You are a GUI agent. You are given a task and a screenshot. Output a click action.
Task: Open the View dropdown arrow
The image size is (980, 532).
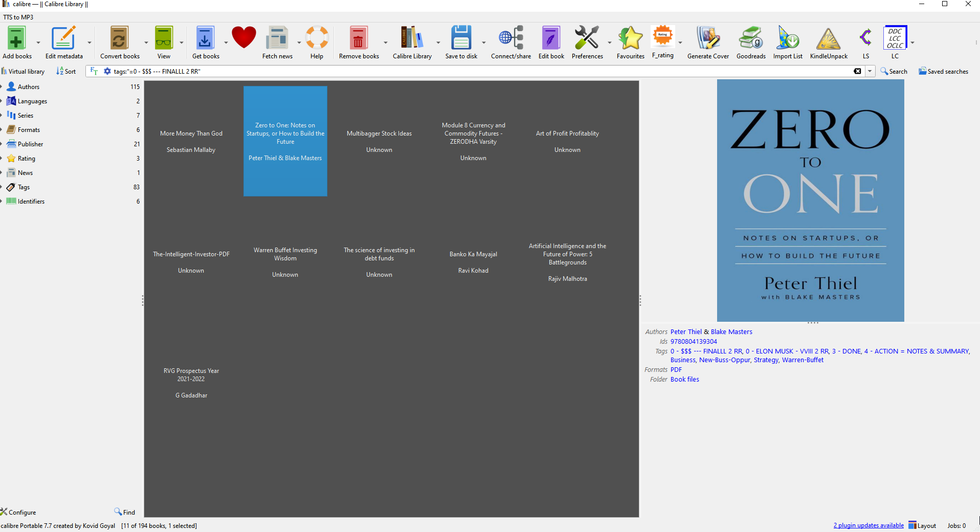click(x=182, y=43)
